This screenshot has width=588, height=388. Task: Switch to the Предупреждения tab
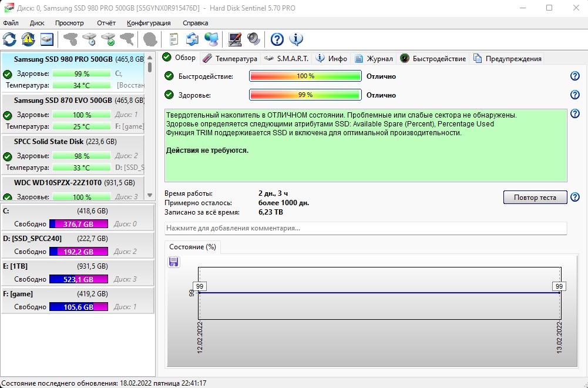[x=508, y=59]
